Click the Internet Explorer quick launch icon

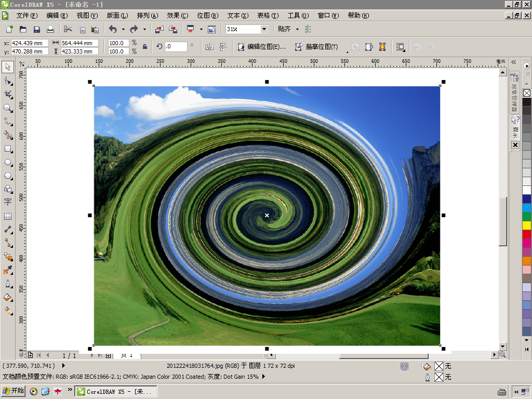(46, 392)
